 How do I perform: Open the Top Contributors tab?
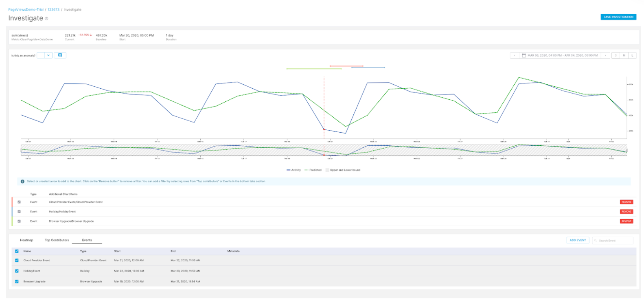(57, 240)
